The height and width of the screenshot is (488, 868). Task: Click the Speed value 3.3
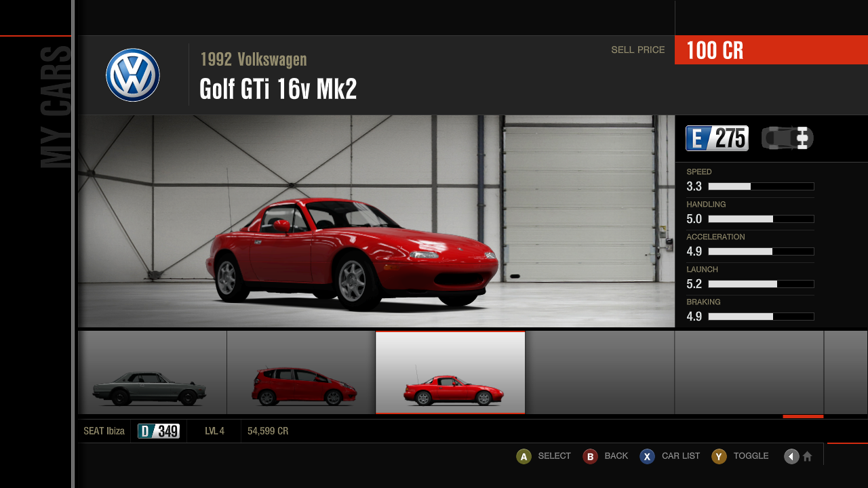(694, 186)
